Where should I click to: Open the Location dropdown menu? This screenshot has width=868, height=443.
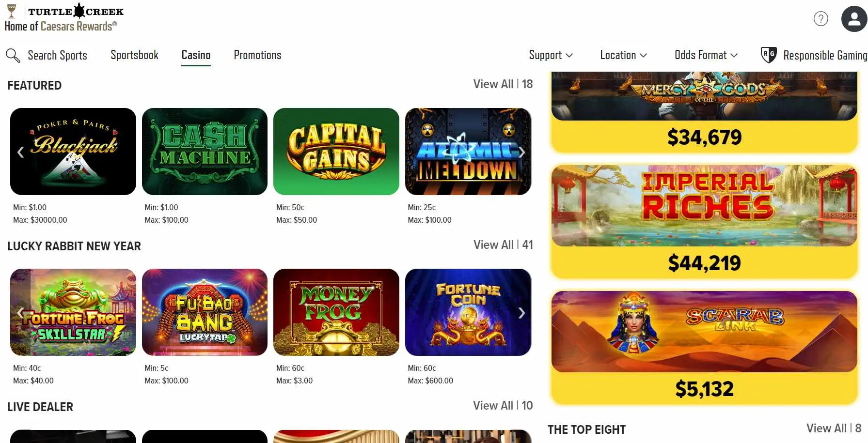click(x=623, y=55)
